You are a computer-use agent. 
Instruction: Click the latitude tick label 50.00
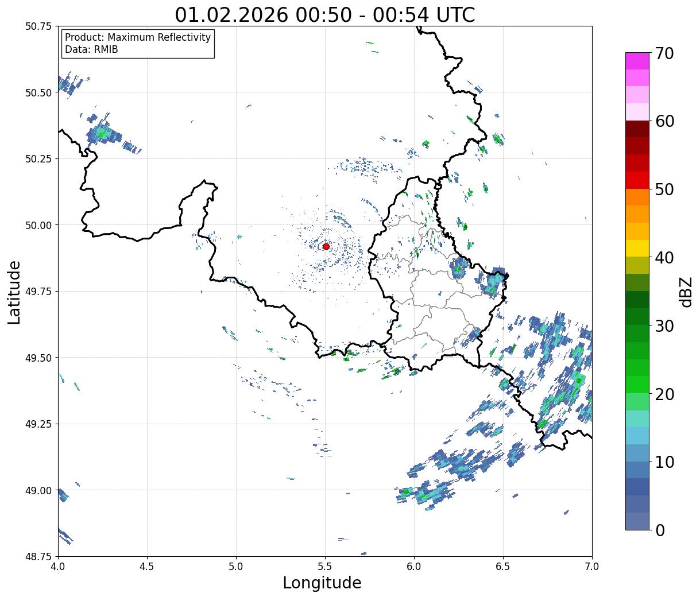click(x=39, y=225)
